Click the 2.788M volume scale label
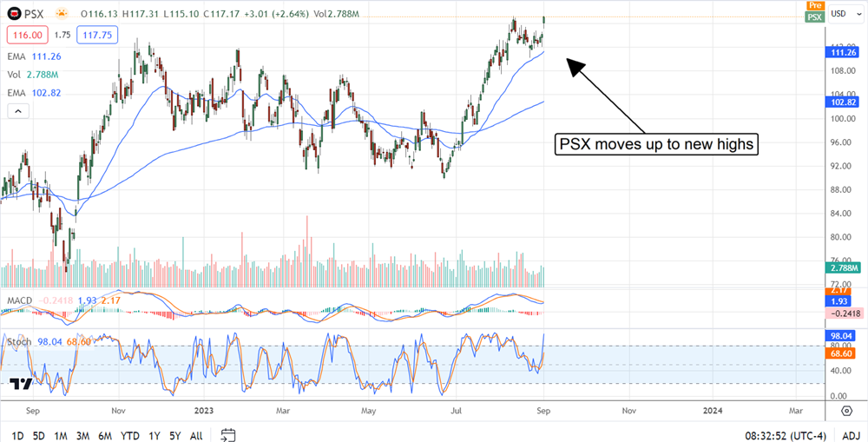 844,268
